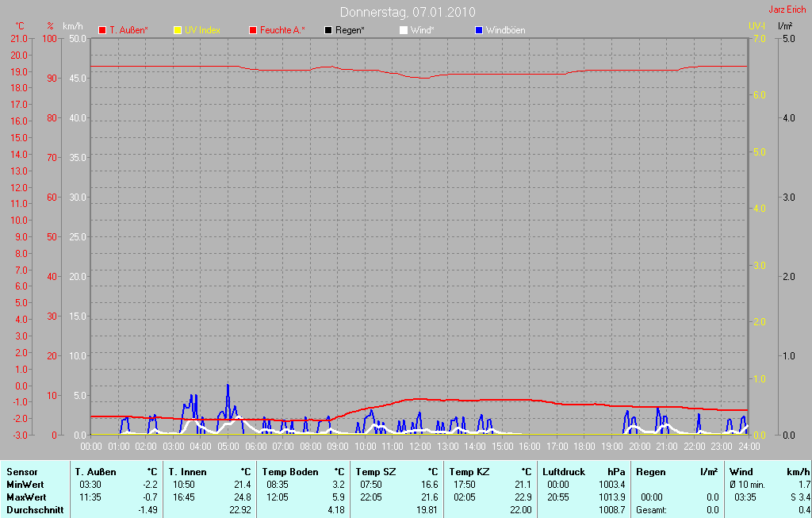Screen dimensions: 812x518
Task: Select the T. Außen sensor column header
Action: (x=96, y=472)
